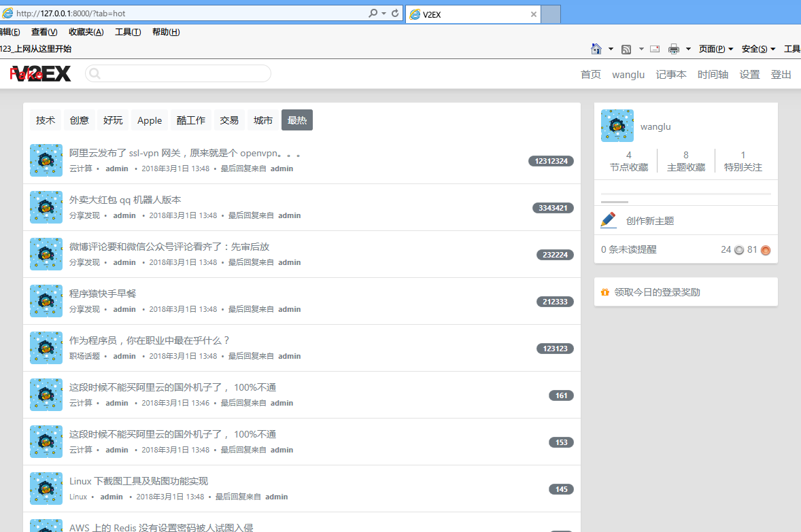Click the V2EX logo in the header
The image size is (801, 532).
[40, 74]
